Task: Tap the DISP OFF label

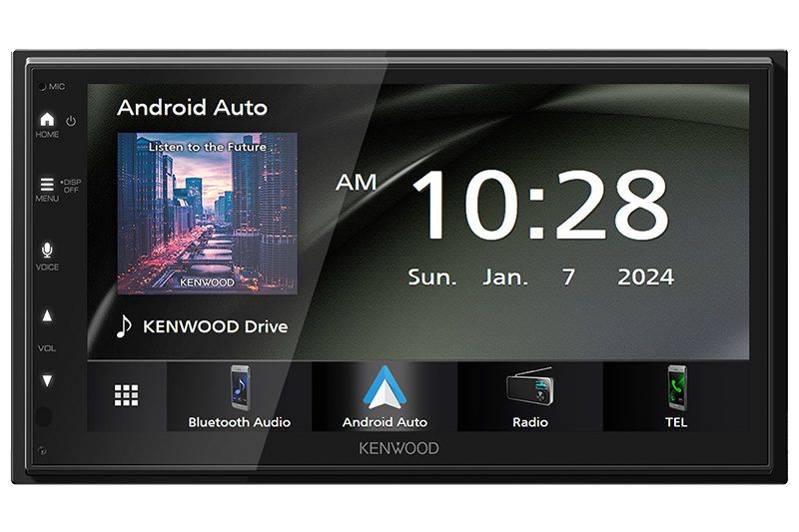Action: coord(72,186)
